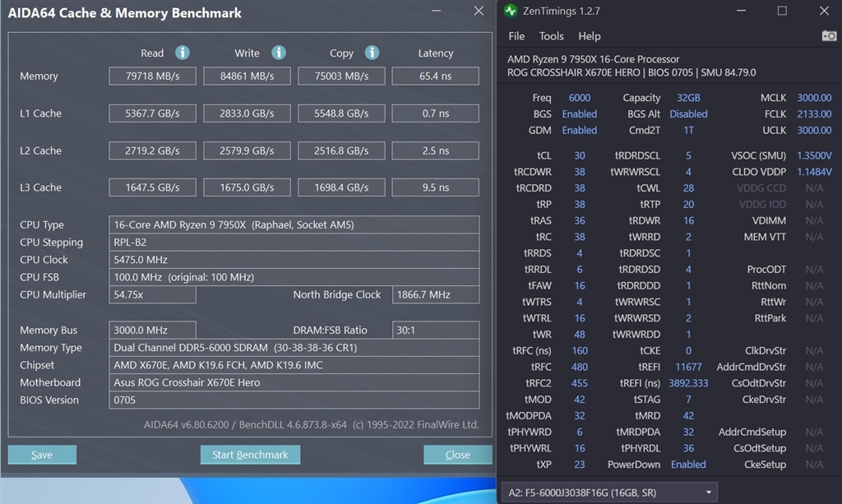
Task: Click the ZenTimings processor name line
Action: pos(593,59)
